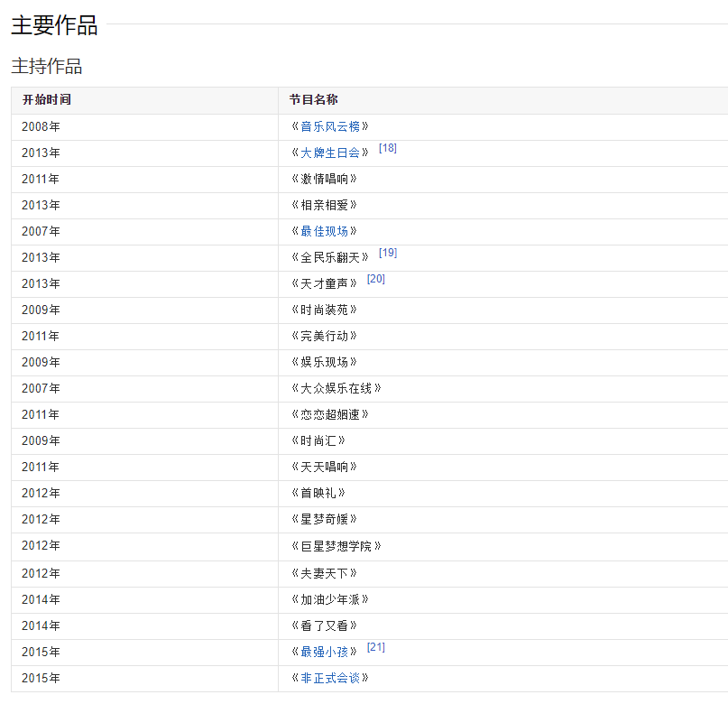
Task: Click the 主持作品 subsection heading
Action: 46,66
